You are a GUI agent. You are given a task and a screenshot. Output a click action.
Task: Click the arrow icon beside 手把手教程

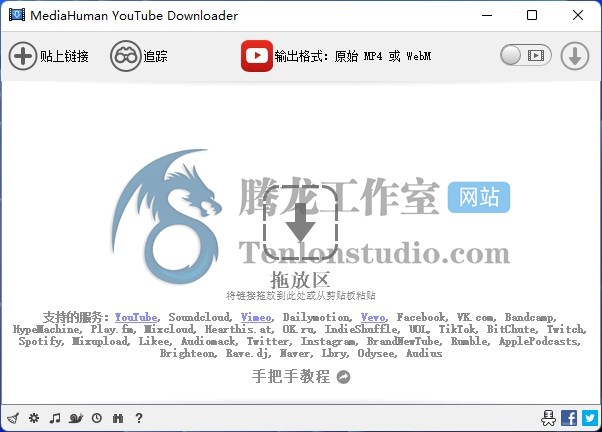(x=343, y=377)
